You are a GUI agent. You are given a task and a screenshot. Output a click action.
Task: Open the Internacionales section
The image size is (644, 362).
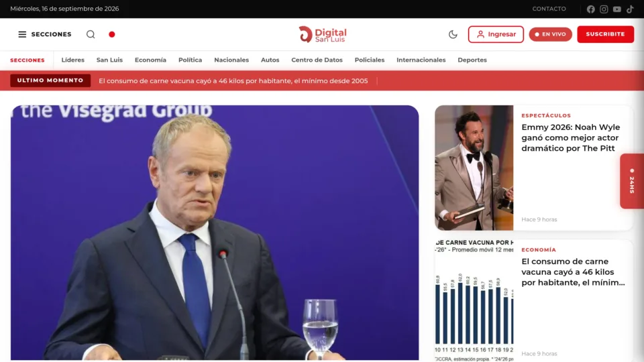pos(421,60)
